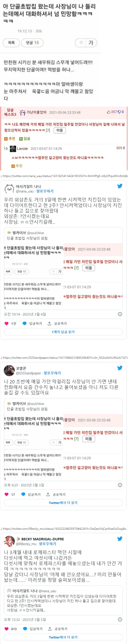
Task: Open info icon on the 오전 10:14 tweet
Action: (x=120, y=314)
